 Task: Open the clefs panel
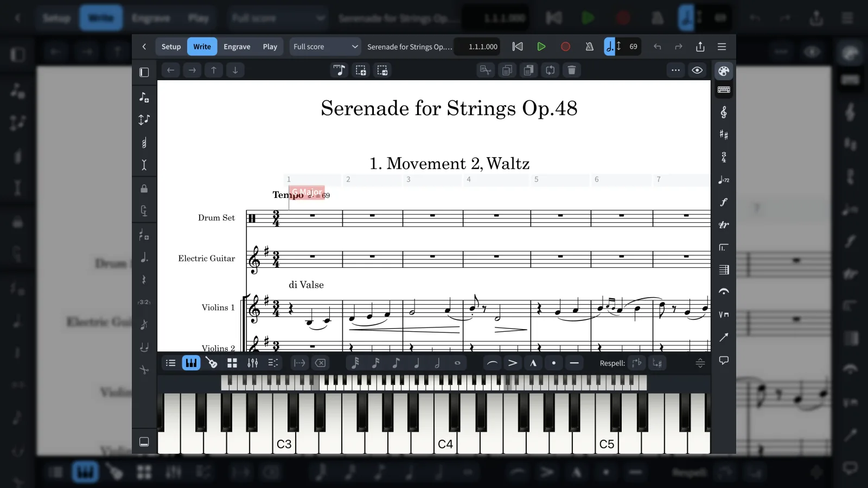tap(724, 112)
